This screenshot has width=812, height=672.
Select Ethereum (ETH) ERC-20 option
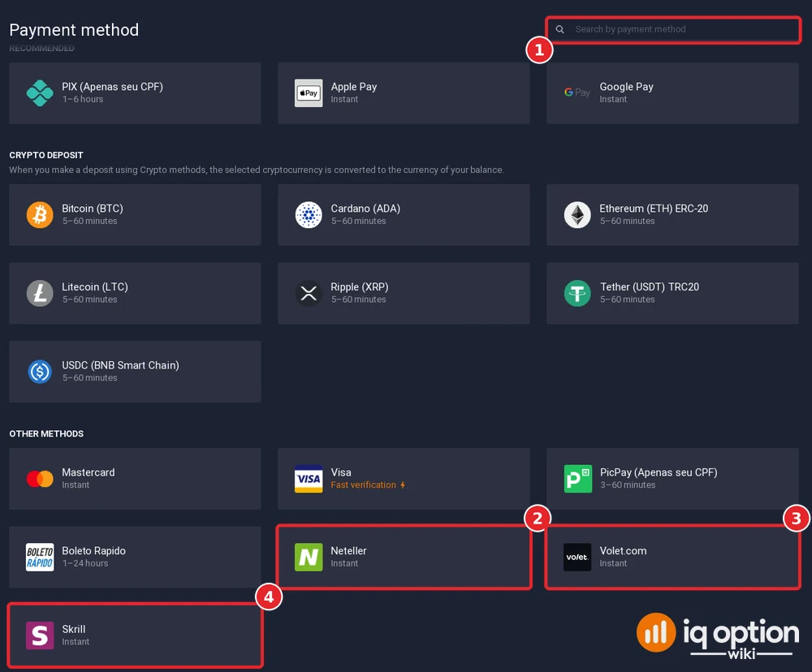click(672, 215)
